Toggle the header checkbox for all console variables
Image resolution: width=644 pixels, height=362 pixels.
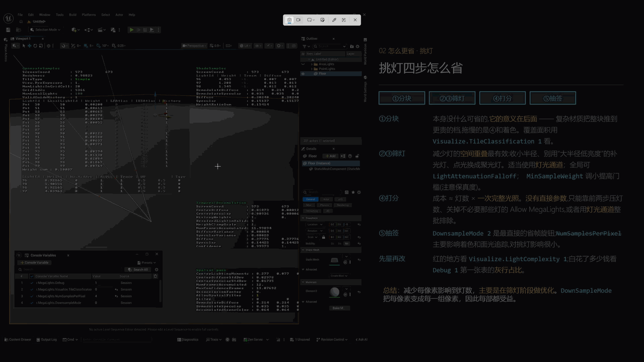pos(32,276)
